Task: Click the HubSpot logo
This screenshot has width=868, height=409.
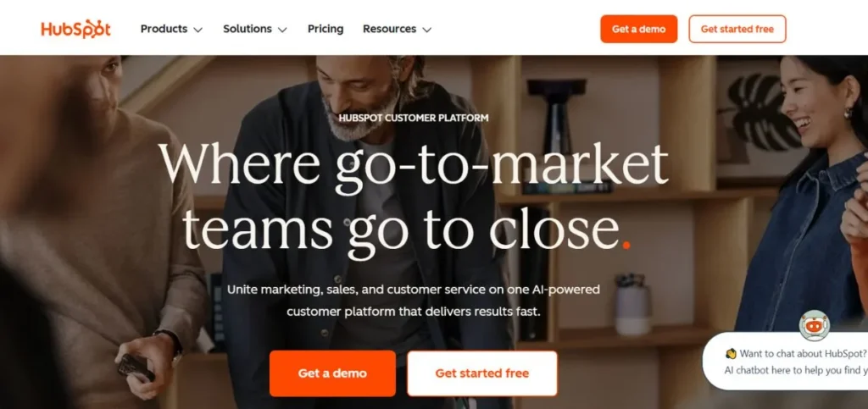Action: 75,29
